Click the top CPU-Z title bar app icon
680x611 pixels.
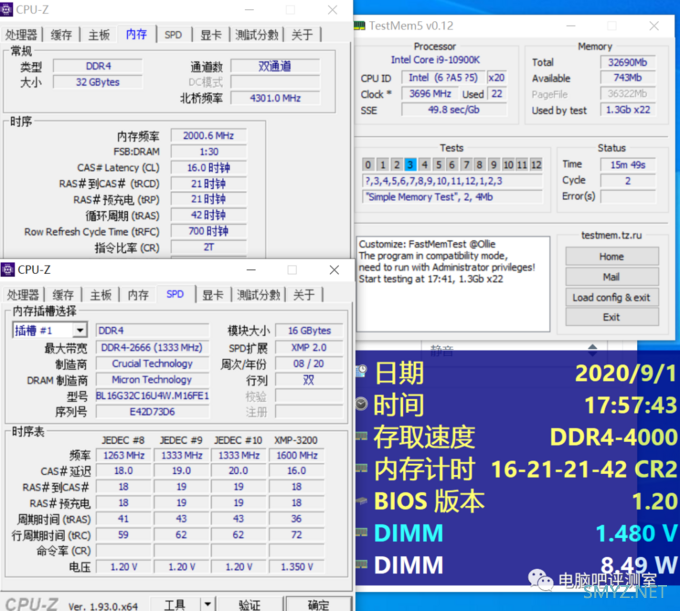click(x=7, y=9)
